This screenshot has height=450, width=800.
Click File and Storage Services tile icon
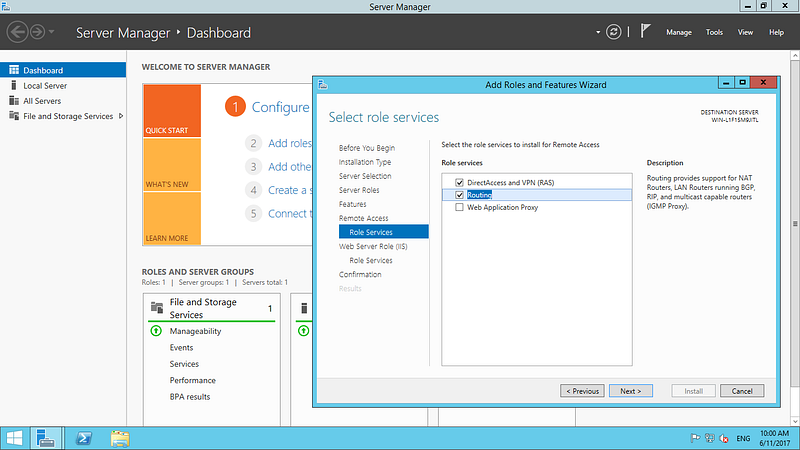click(x=157, y=308)
